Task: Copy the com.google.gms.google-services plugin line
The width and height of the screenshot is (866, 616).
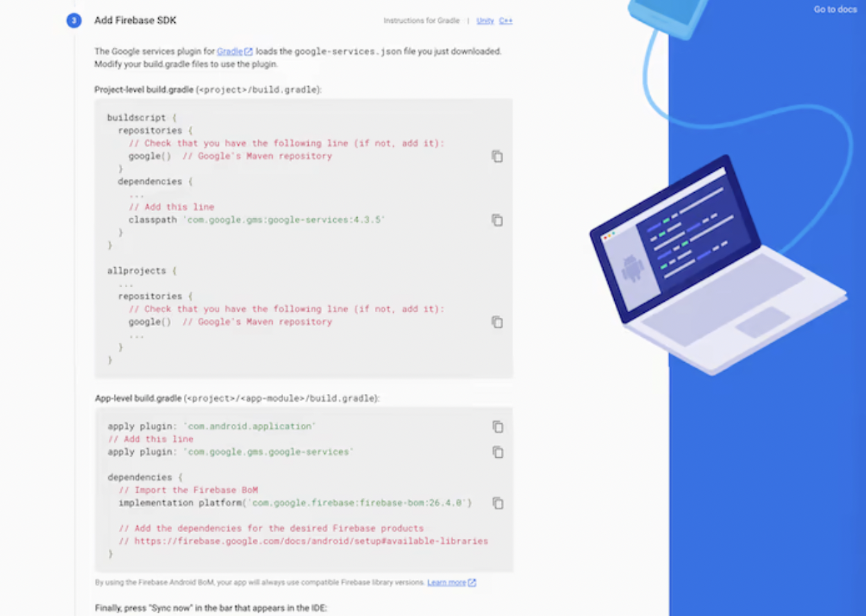Action: [x=498, y=452]
